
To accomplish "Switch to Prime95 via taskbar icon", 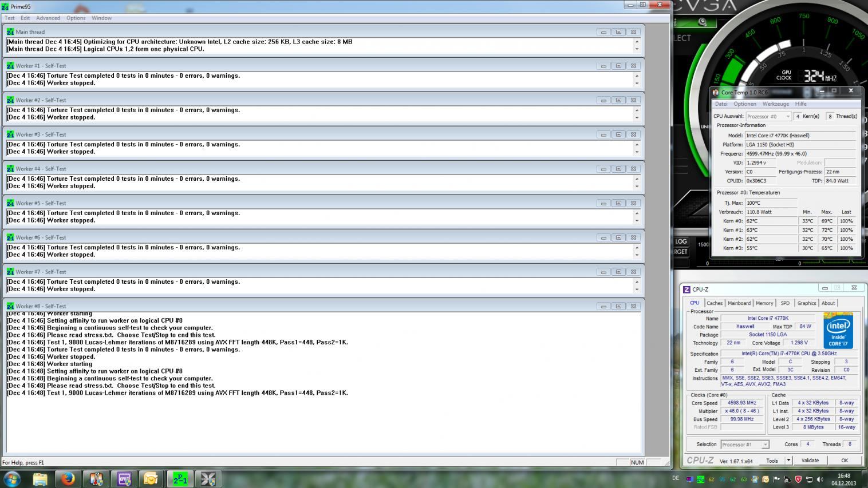I will click(180, 479).
